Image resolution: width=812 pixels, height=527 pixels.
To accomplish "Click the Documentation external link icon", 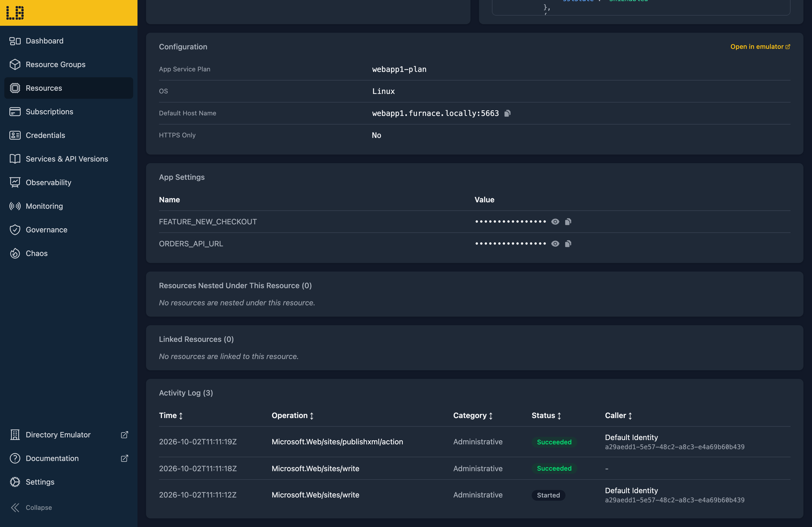I will click(125, 458).
